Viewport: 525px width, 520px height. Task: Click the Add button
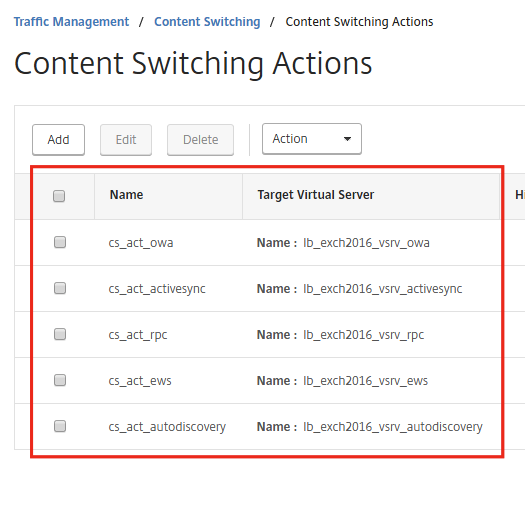coord(58,140)
